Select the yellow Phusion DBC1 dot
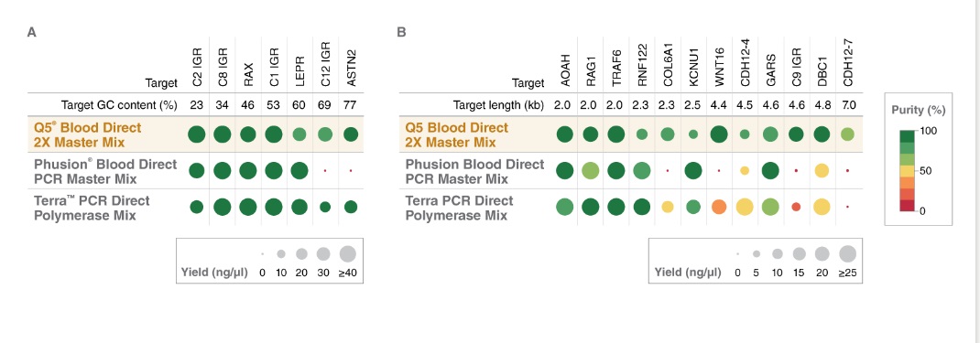Screen dimensions: 980x343 tap(822, 170)
